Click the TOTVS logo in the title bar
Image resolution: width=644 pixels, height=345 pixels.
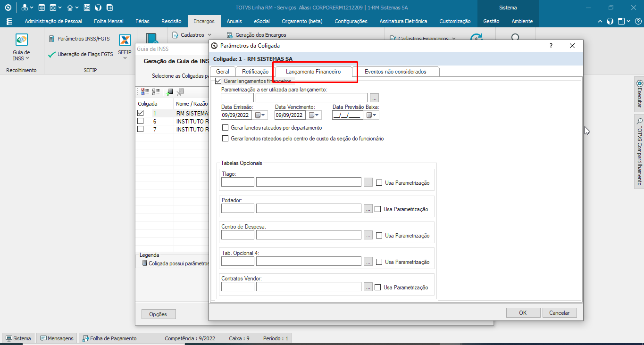[8, 8]
